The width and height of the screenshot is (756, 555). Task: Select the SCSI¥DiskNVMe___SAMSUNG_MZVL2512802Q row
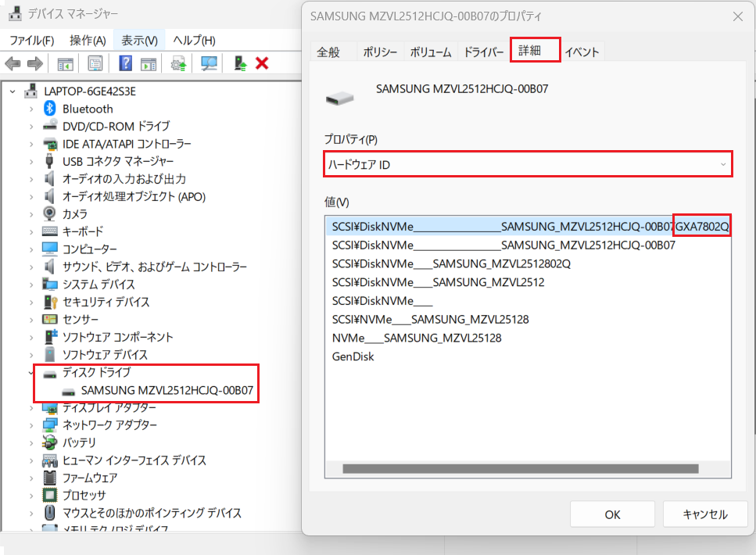451,263
